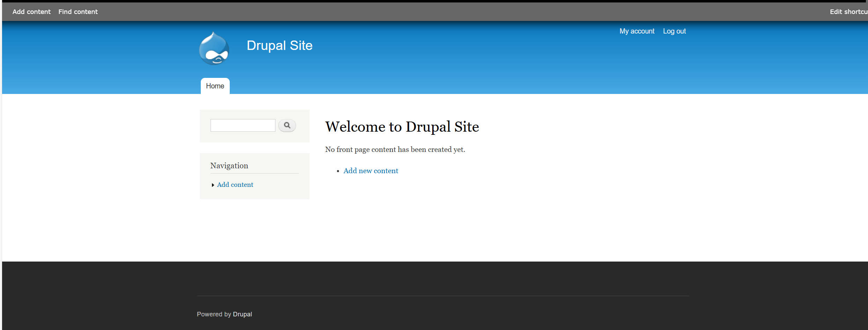Screen dimensions: 868x330
Task: Click the bullet before Add new content
Action: point(338,171)
